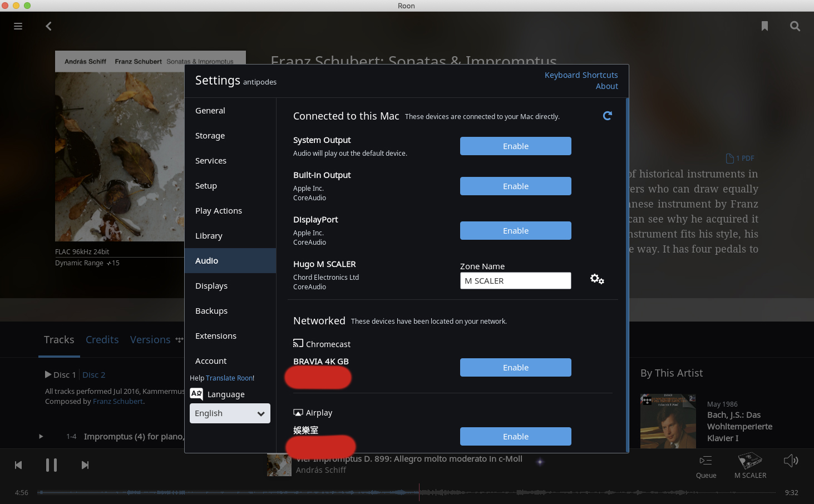Click the Bach album title text
This screenshot has height=504, width=814.
click(x=739, y=426)
